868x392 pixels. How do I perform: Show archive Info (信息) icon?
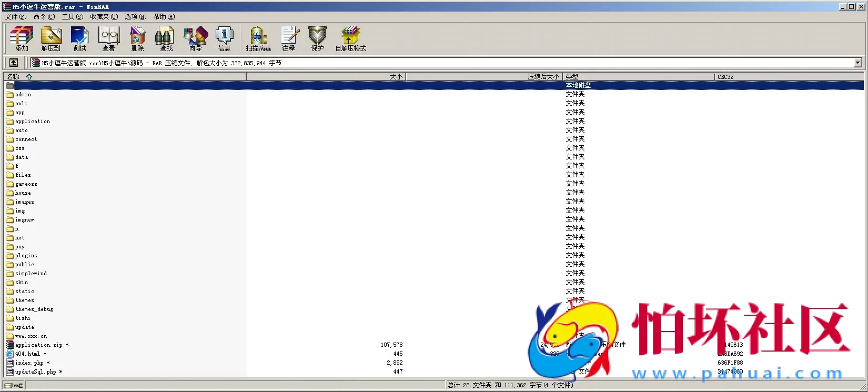coord(224,39)
